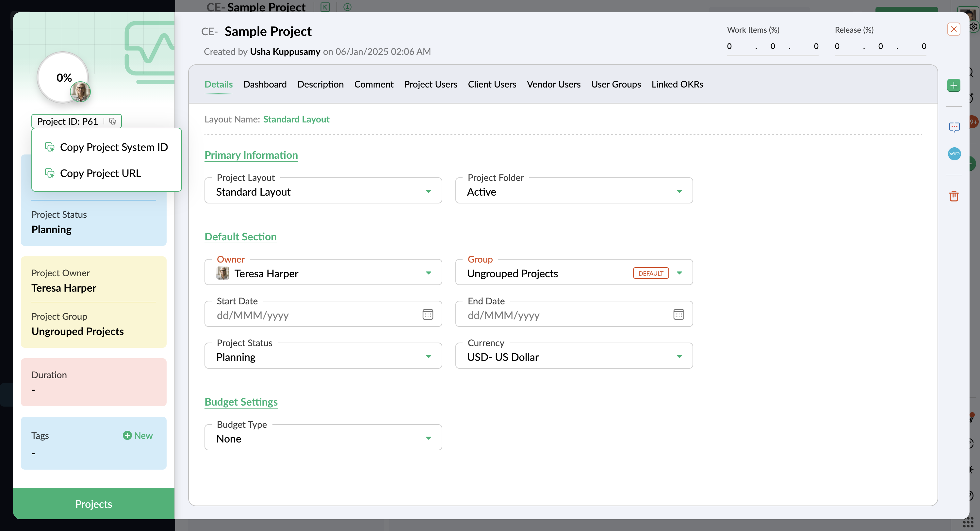This screenshot has width=980, height=531.
Task: Click the project owner avatar on progress circle
Action: click(80, 92)
